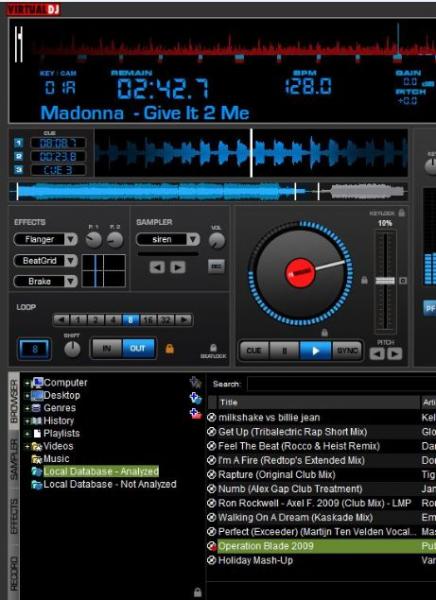Expand the Computer tree node

27,383
